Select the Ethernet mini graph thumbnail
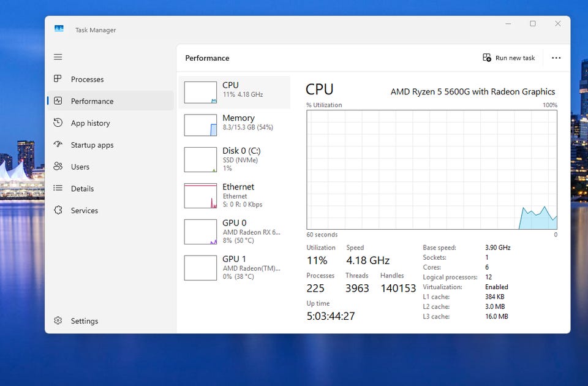The width and height of the screenshot is (588, 386). (x=200, y=195)
